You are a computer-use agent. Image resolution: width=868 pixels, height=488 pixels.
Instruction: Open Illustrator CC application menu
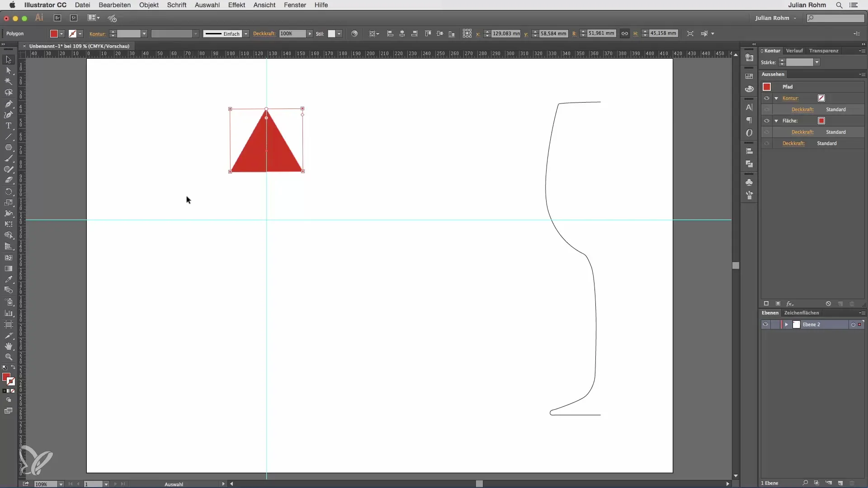tap(45, 5)
